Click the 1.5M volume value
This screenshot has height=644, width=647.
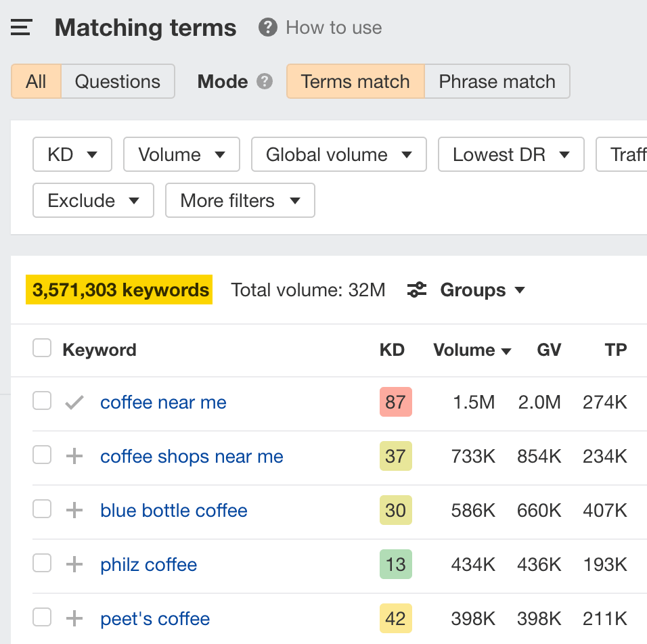[474, 402]
